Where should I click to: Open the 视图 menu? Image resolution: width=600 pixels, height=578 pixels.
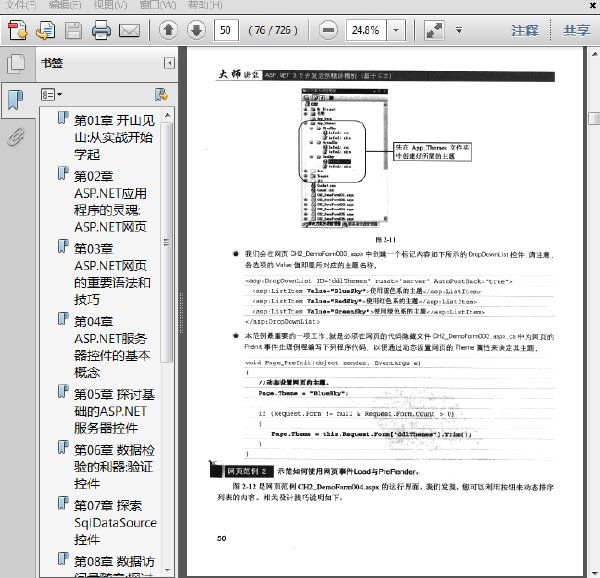pos(110,5)
